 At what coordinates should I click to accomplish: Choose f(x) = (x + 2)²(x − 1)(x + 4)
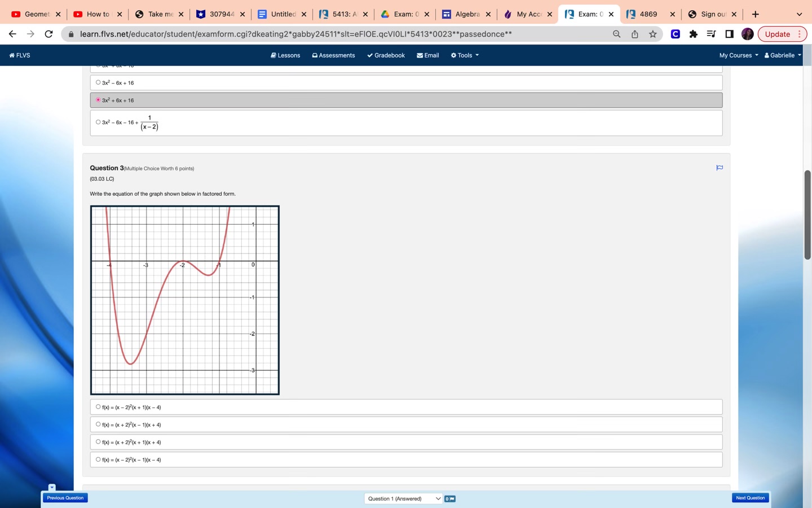coord(406,424)
